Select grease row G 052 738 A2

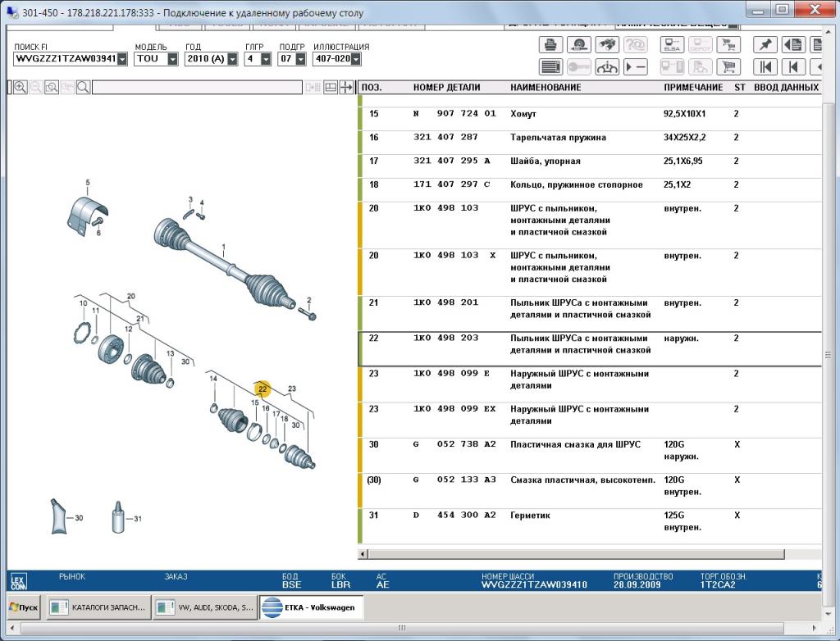click(589, 455)
